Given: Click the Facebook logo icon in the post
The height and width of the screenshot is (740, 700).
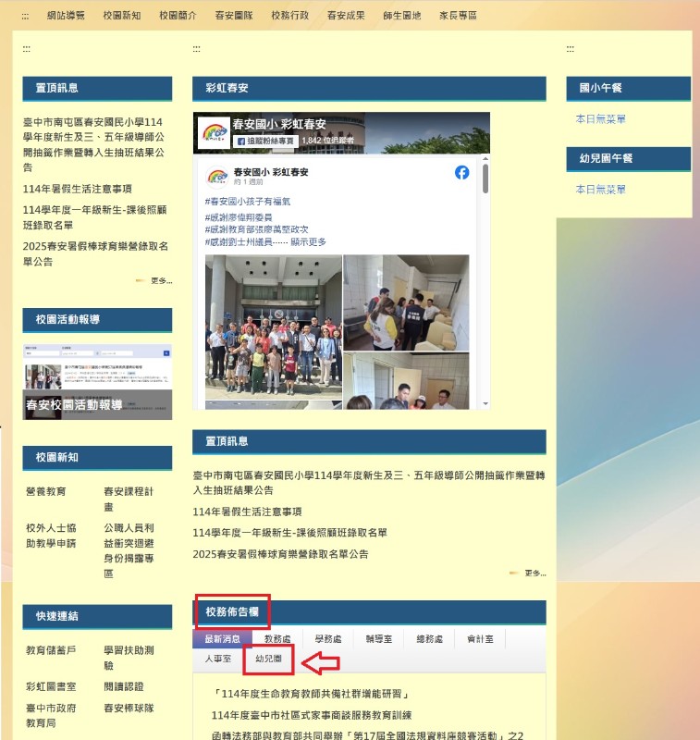Looking at the screenshot, I should pos(461,173).
